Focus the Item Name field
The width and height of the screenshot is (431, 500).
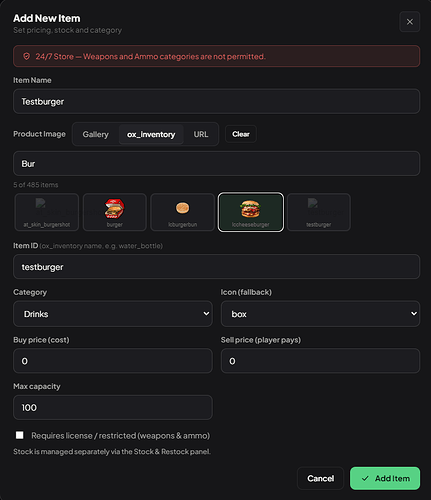coord(217,101)
